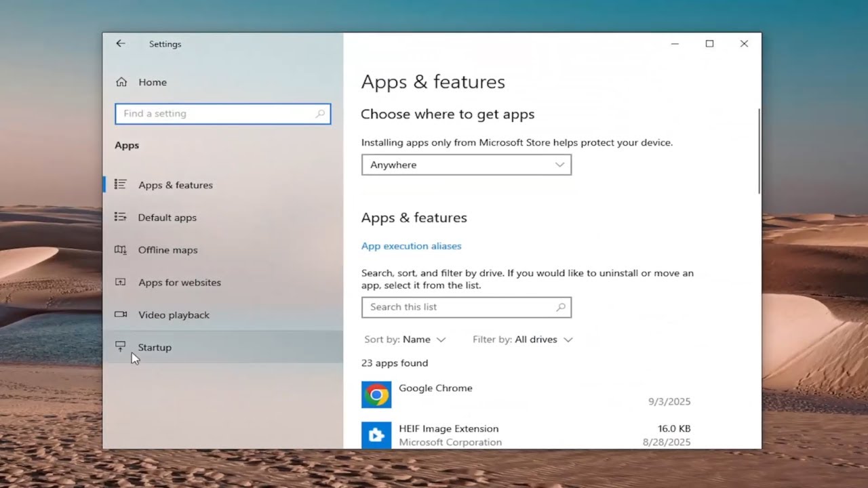Viewport: 868px width, 488px height.
Task: Open the Sort by Name dropdown
Action: (405, 340)
